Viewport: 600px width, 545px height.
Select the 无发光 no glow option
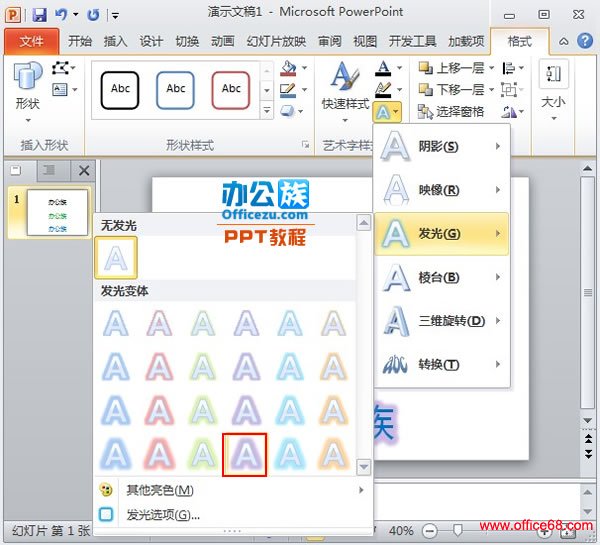116,257
